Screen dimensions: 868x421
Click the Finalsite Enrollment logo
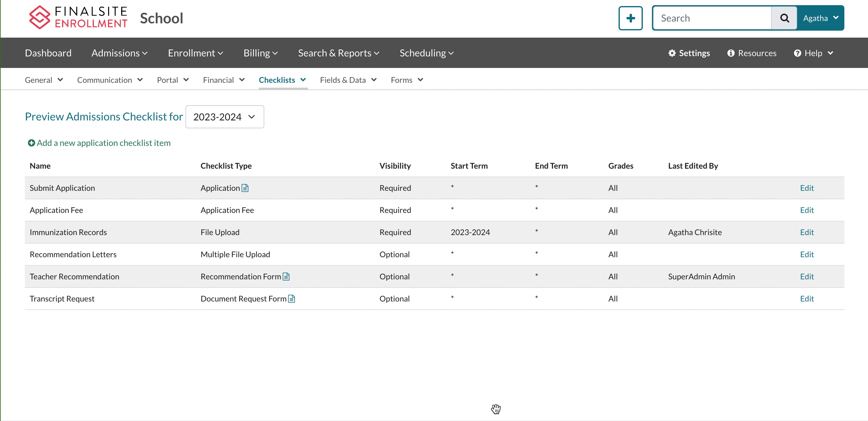(78, 18)
